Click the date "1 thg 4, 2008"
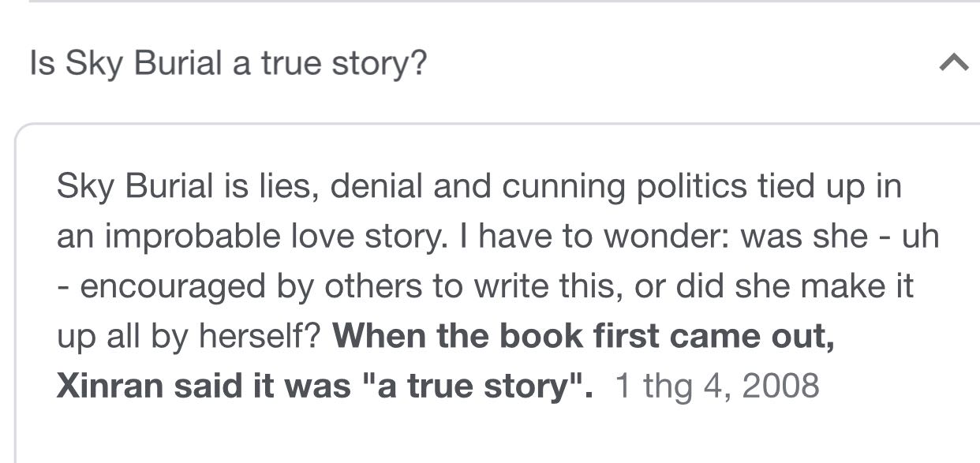Image resolution: width=980 pixels, height=463 pixels. [716, 386]
